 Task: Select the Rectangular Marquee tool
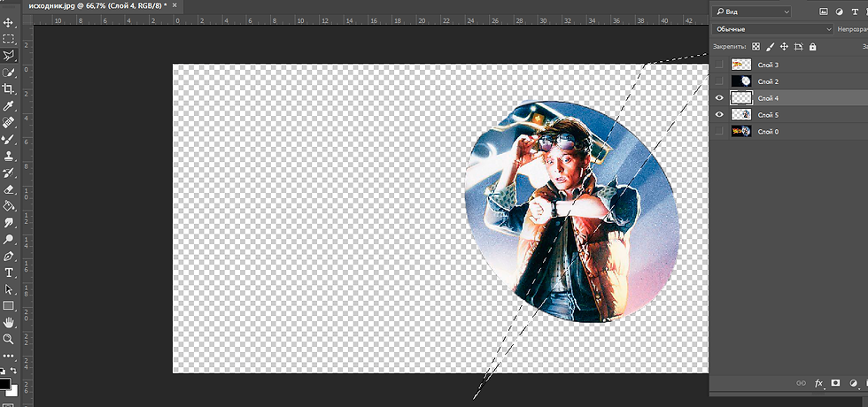click(x=8, y=39)
